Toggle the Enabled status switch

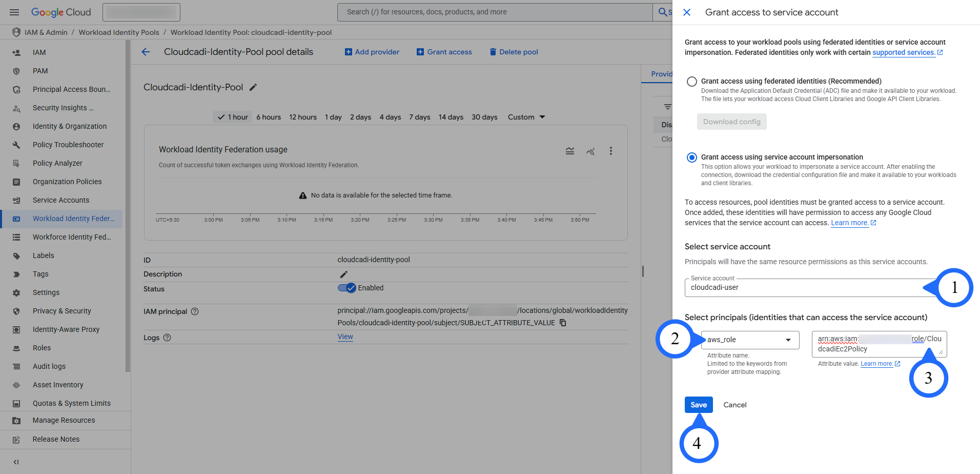point(347,288)
